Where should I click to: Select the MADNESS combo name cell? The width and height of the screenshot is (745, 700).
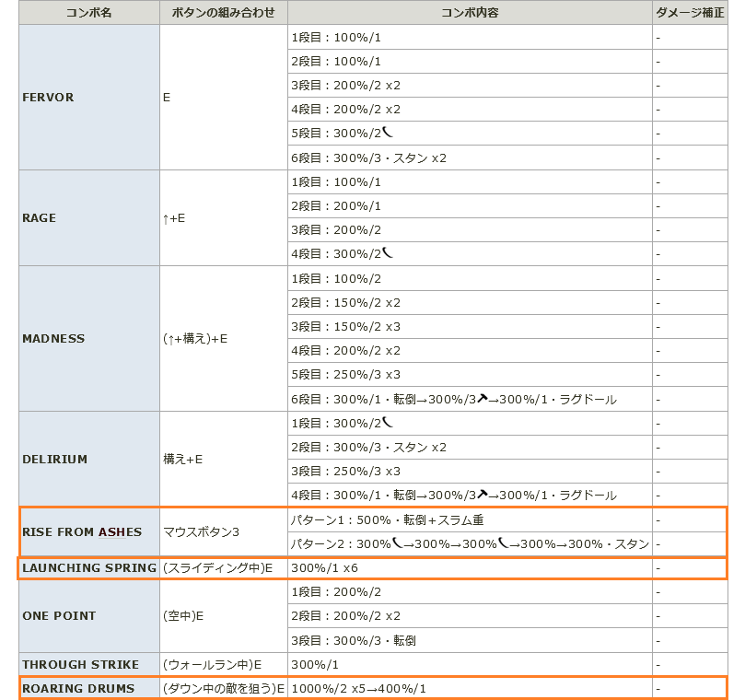coord(88,338)
